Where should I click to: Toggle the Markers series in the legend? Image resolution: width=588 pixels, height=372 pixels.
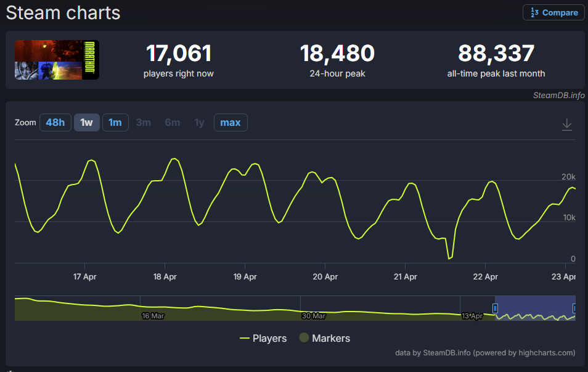point(325,338)
